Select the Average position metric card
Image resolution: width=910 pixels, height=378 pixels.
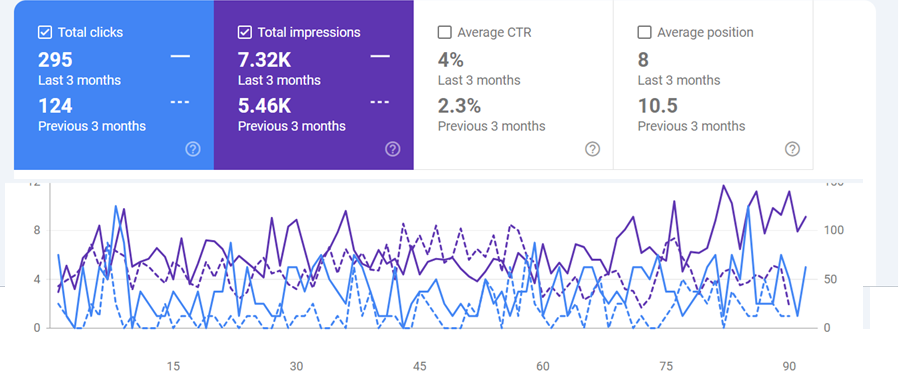click(713, 85)
